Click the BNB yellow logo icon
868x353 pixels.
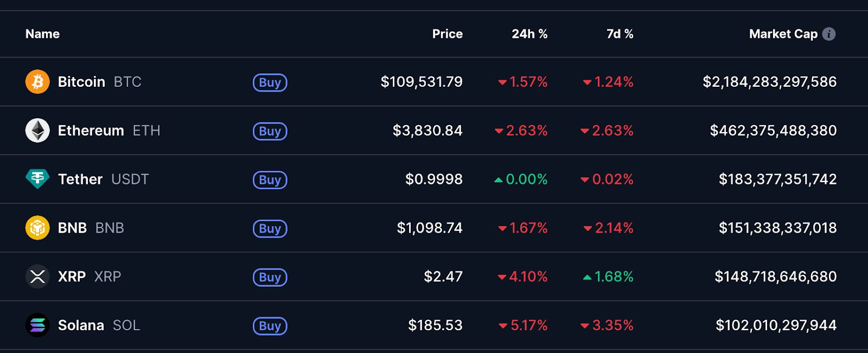pyautogui.click(x=37, y=228)
